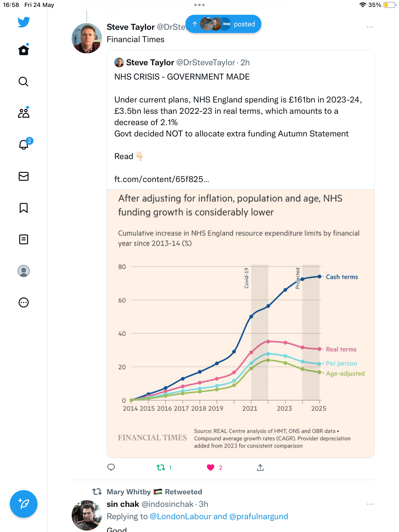Tap the '2h' timestamp on quoted tweet
Image resolution: width=399 pixels, height=532 pixels.
245,62
